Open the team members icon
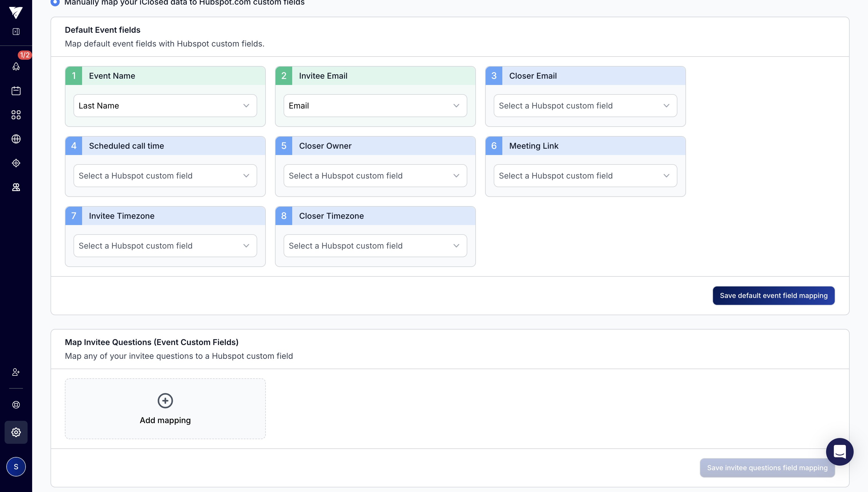 16,187
